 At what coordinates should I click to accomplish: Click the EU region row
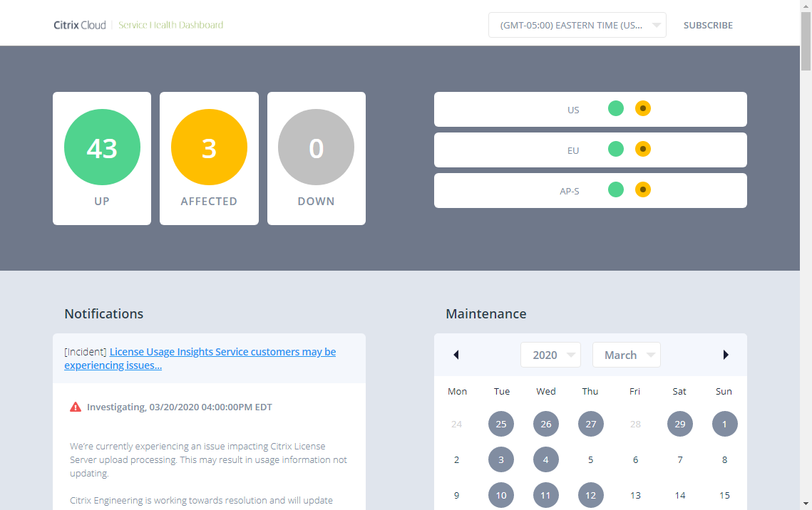[x=590, y=150]
